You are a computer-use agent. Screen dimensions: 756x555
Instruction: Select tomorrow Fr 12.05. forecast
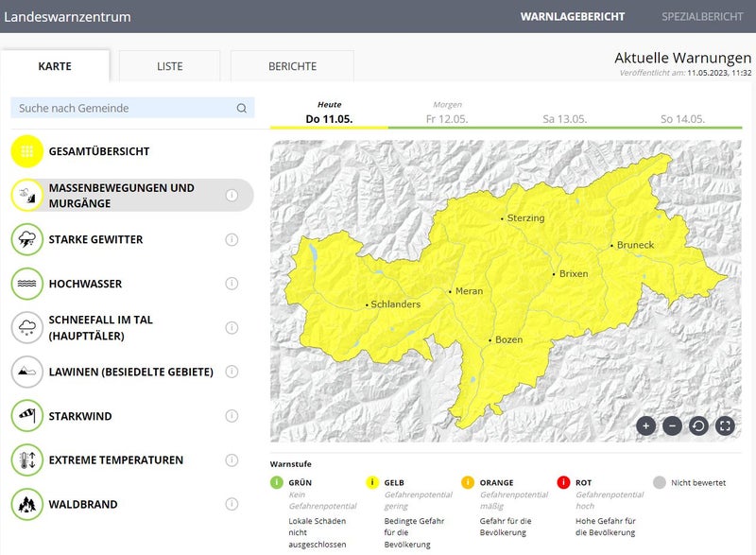pyautogui.click(x=447, y=113)
